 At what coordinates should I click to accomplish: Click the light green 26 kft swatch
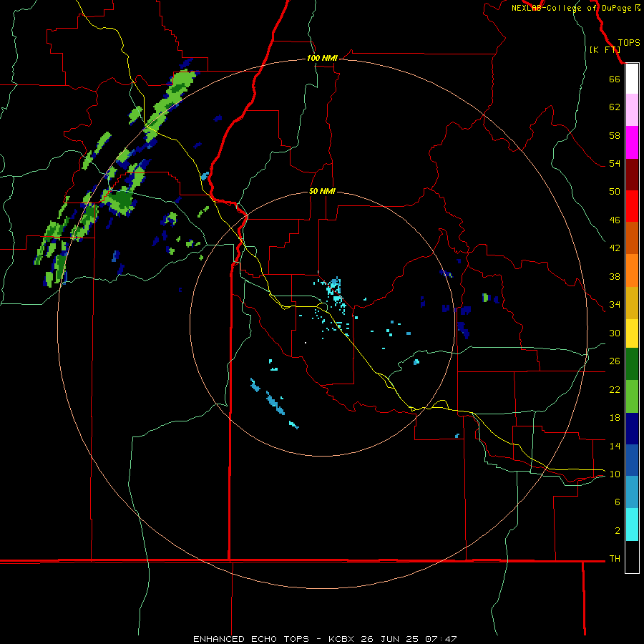click(x=632, y=396)
